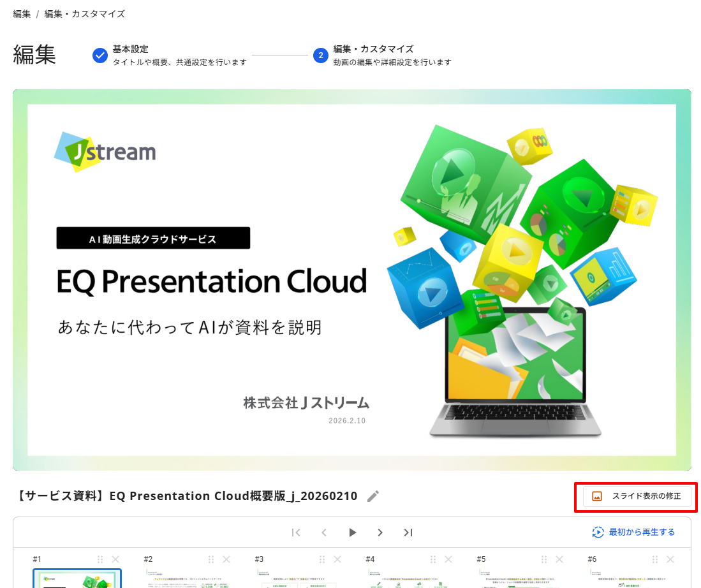Image resolution: width=701 pixels, height=588 pixels.
Task: Select the 基本設定 completed step checkmark
Action: click(100, 55)
